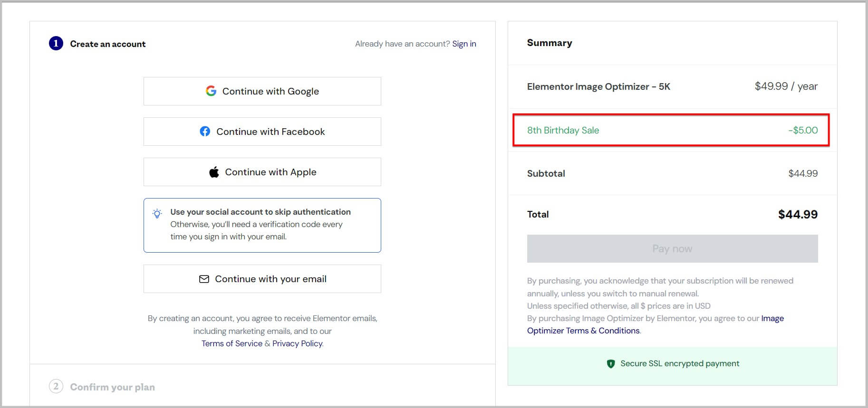
Task: Open the Terms of Service link
Action: click(x=232, y=343)
